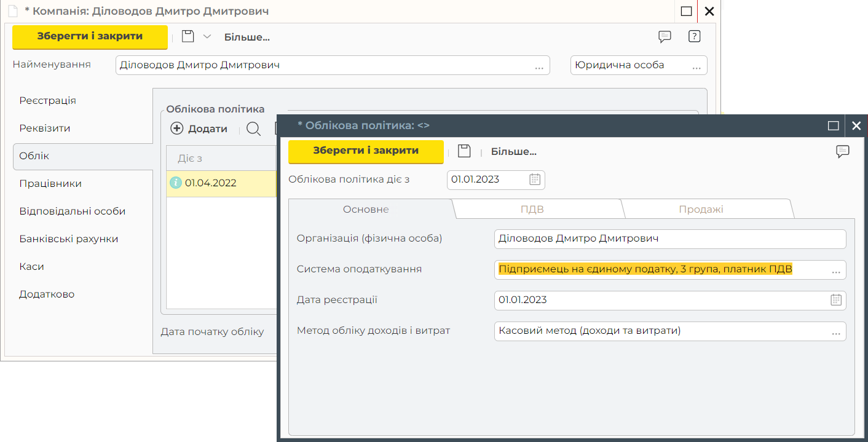Viewport: 868px width, 442px height.
Task: Click Додати to add accounting policy
Action: [x=199, y=128]
